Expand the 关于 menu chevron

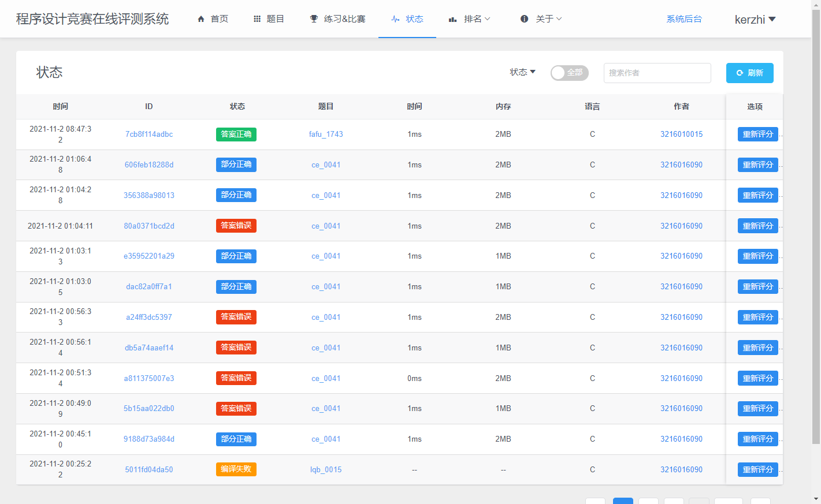coord(559,19)
